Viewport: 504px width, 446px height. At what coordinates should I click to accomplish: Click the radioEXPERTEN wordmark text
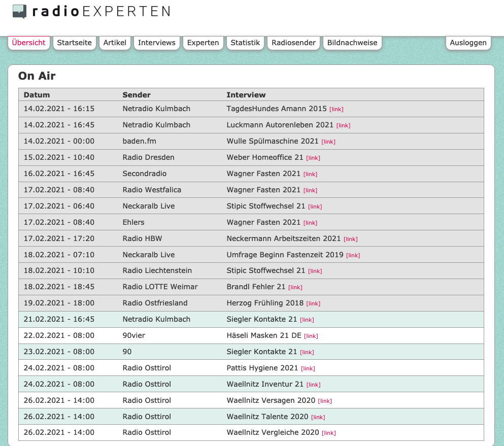(101, 11)
